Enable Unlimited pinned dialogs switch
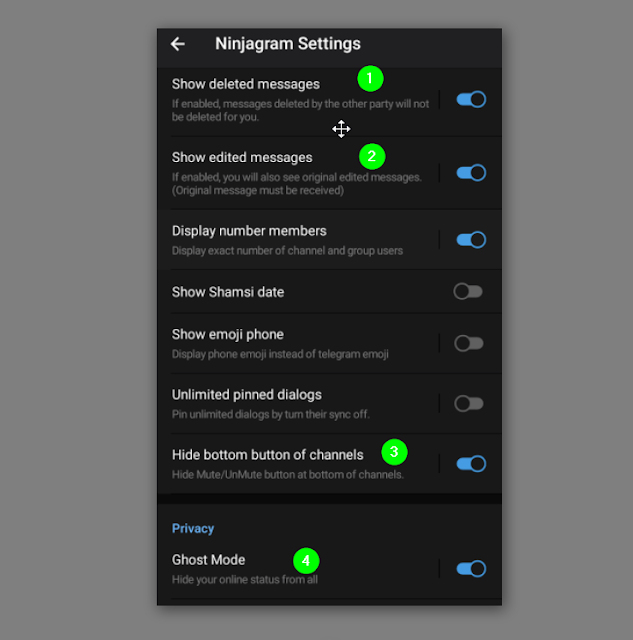Viewport: 633px width, 640px height. click(469, 404)
